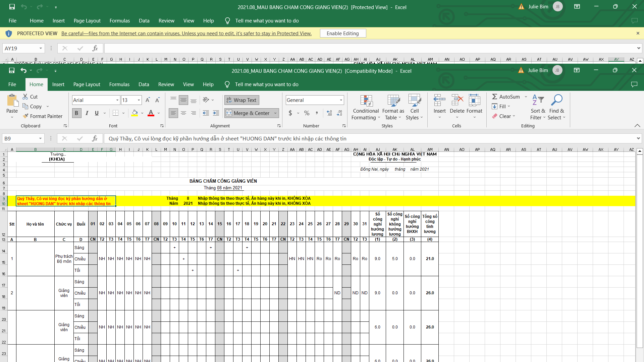Click the Percent Style icon

(x=307, y=113)
